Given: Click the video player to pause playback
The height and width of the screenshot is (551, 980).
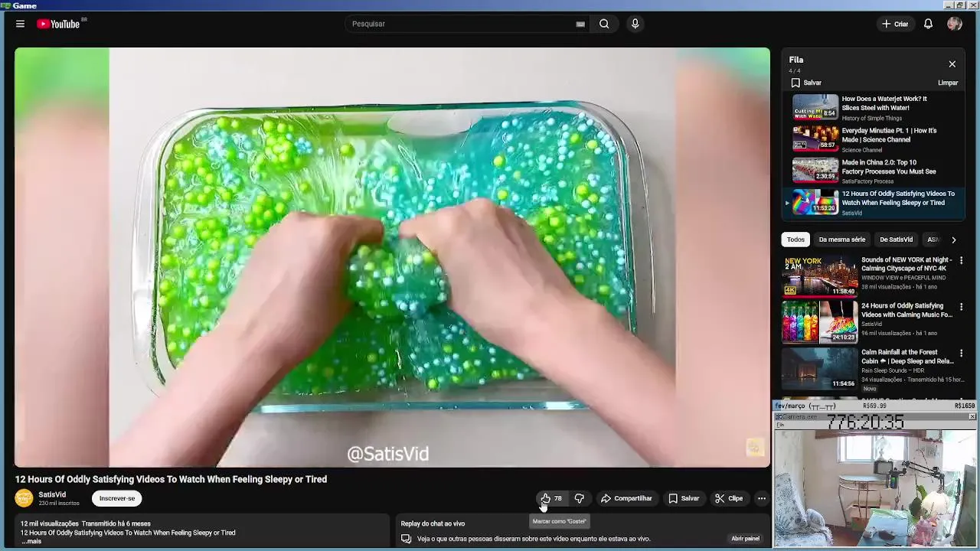Looking at the screenshot, I should point(392,257).
